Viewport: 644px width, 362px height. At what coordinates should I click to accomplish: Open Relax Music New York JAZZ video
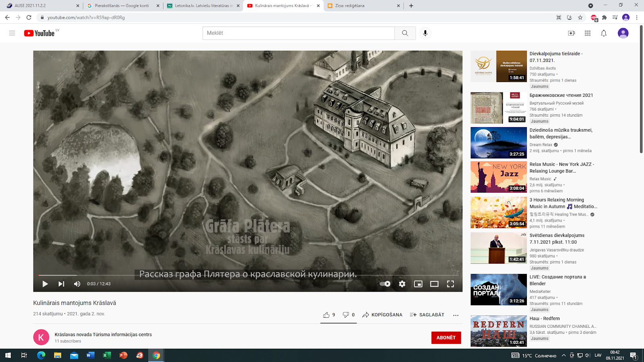pos(562,168)
